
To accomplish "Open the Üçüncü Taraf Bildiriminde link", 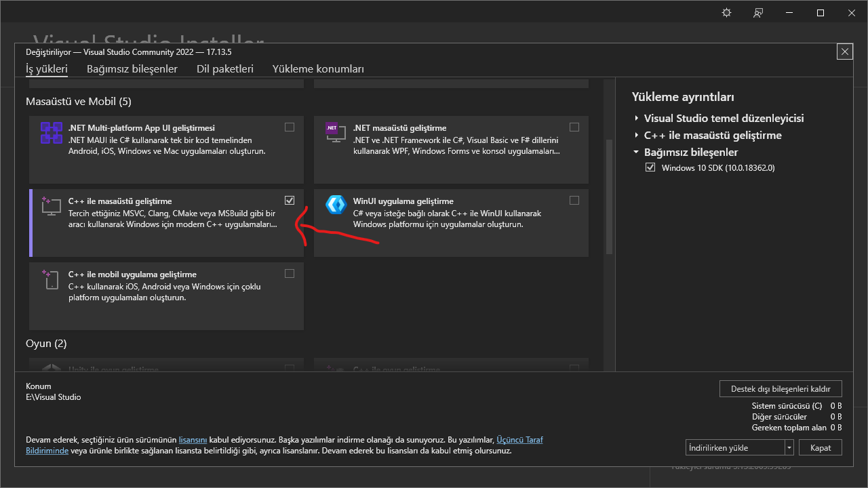I will (284, 445).
